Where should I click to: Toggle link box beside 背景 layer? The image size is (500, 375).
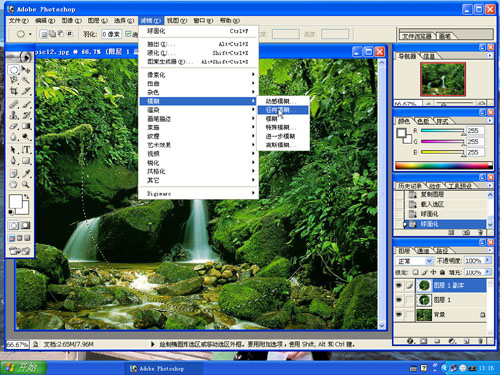[409, 315]
